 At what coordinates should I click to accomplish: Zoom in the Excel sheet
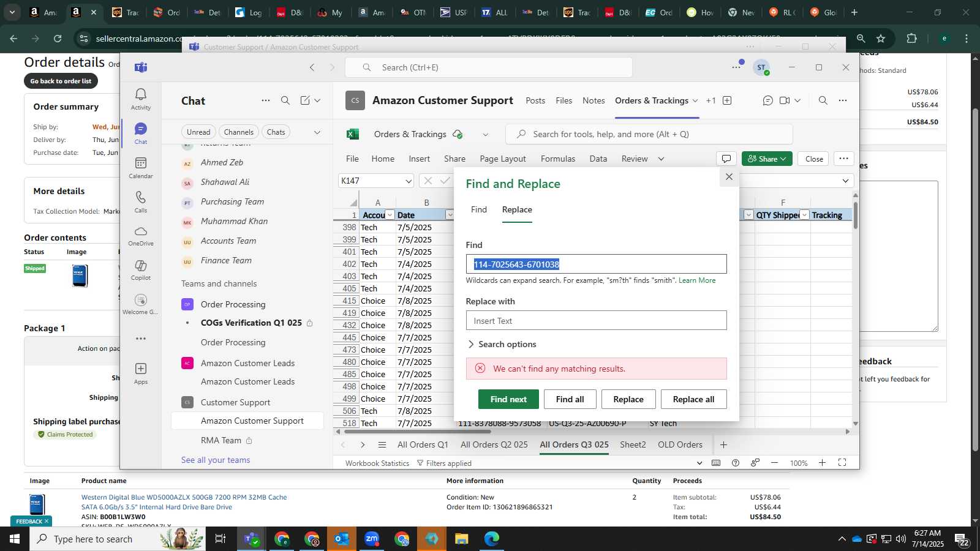tap(823, 463)
